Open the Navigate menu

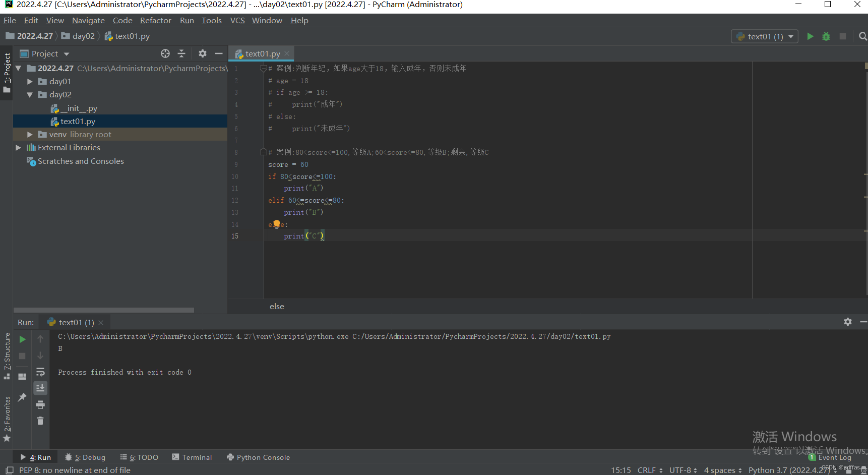(x=88, y=21)
